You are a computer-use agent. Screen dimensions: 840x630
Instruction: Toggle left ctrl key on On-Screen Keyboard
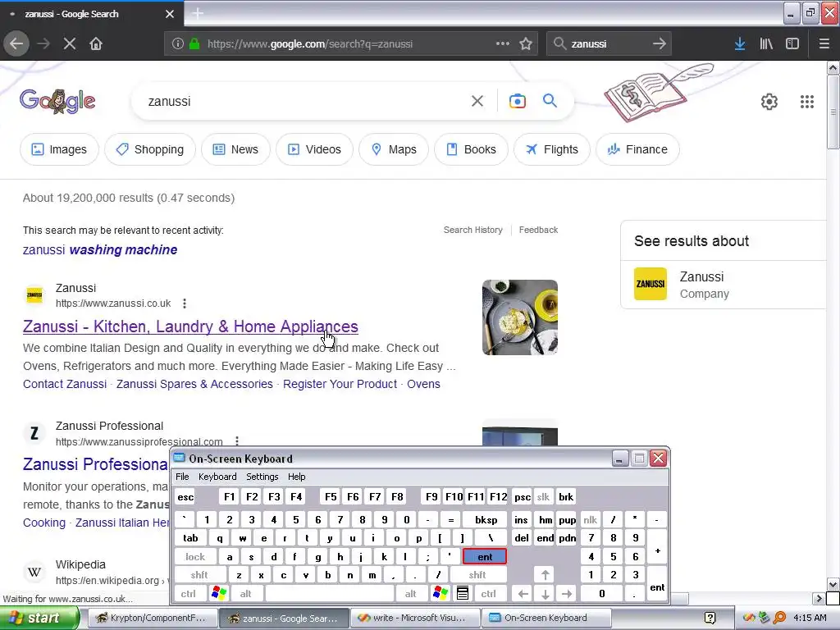click(189, 594)
